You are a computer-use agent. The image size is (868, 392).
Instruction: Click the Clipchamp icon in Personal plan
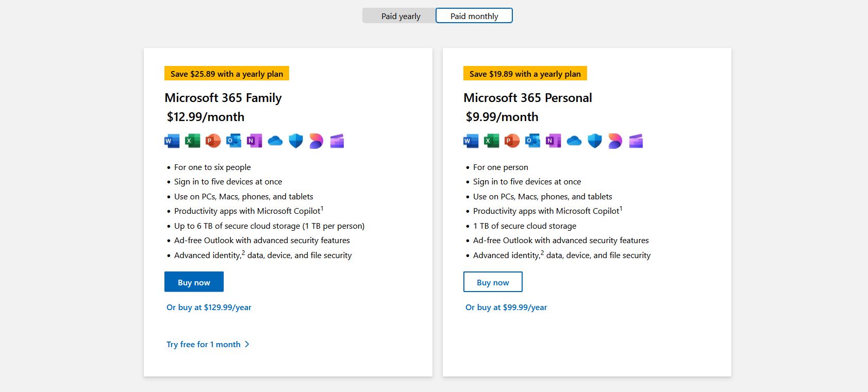636,141
